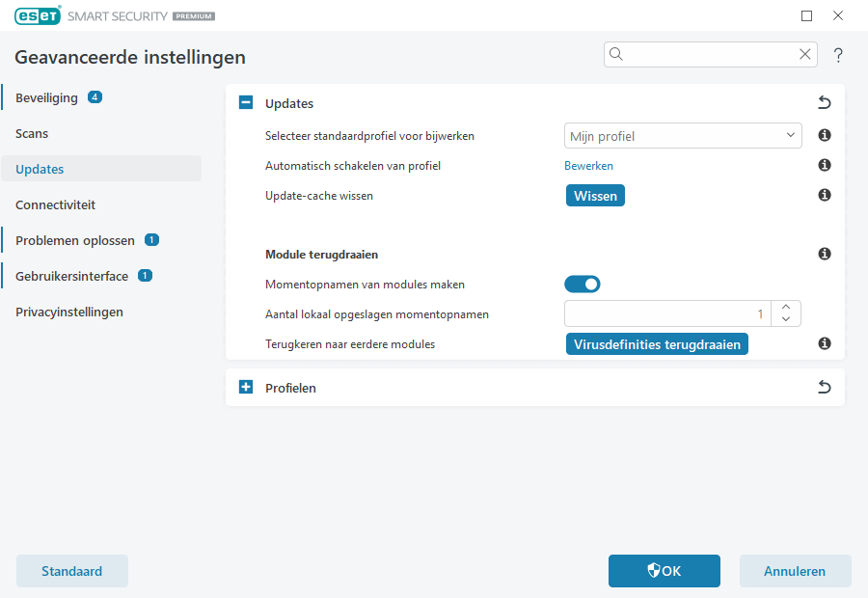Reset the Profielen section with revert arrow
This screenshot has width=868, height=598.
(824, 388)
